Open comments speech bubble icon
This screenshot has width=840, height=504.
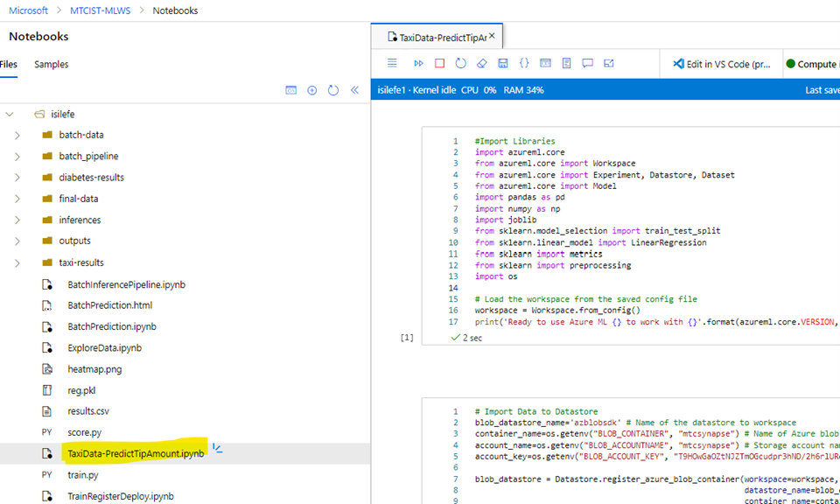[x=588, y=63]
